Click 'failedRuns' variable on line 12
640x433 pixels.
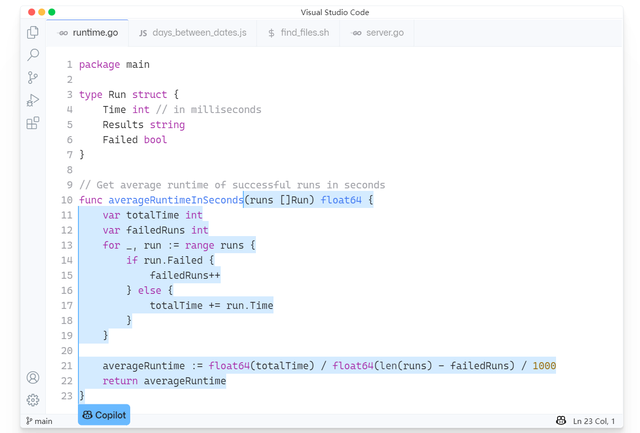pos(155,230)
